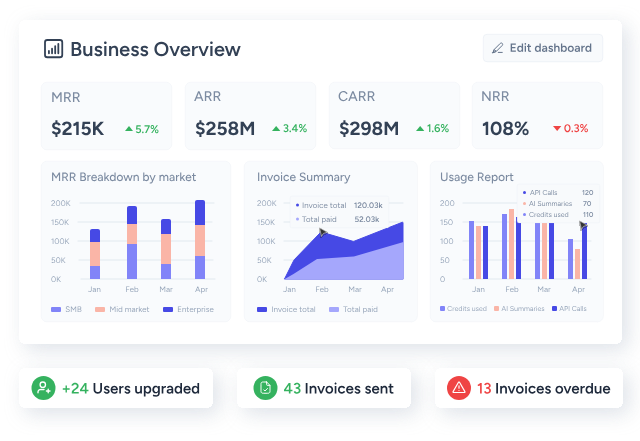
Task: Open the 13 Invoices overdue card
Action: [529, 388]
